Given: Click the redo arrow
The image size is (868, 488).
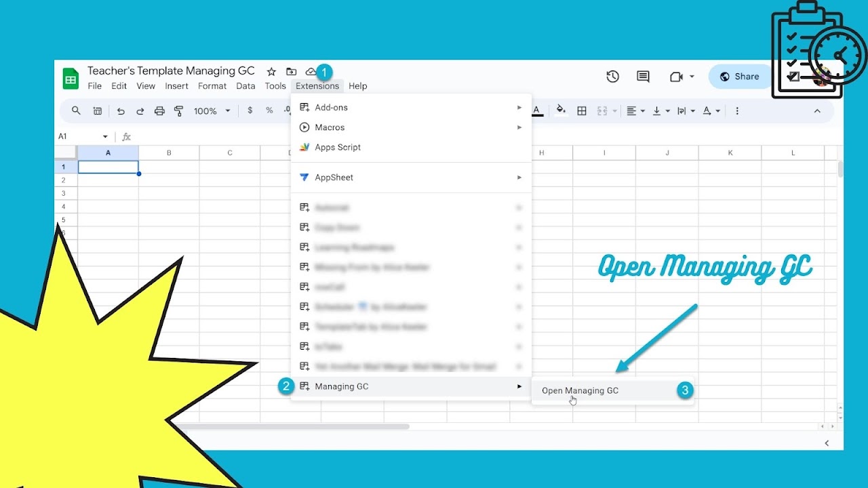Looking at the screenshot, I should pyautogui.click(x=140, y=110).
